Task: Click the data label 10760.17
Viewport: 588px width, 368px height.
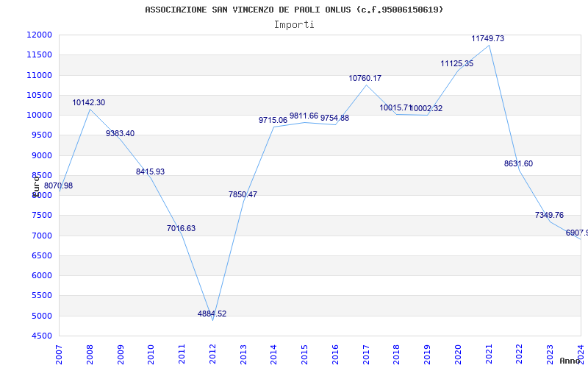Action: 365,78
